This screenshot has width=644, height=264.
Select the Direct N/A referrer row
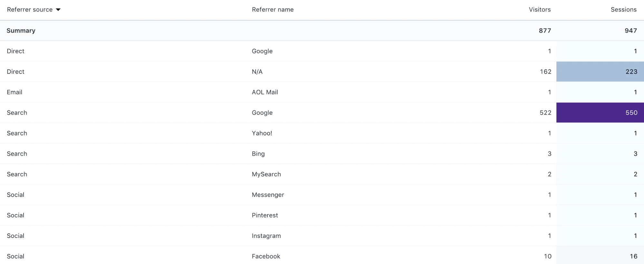257,72
